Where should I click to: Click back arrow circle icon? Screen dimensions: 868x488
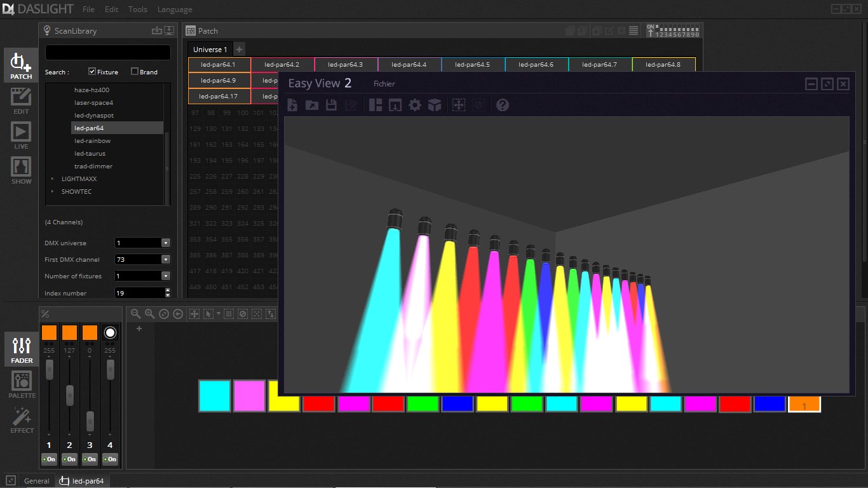click(178, 313)
